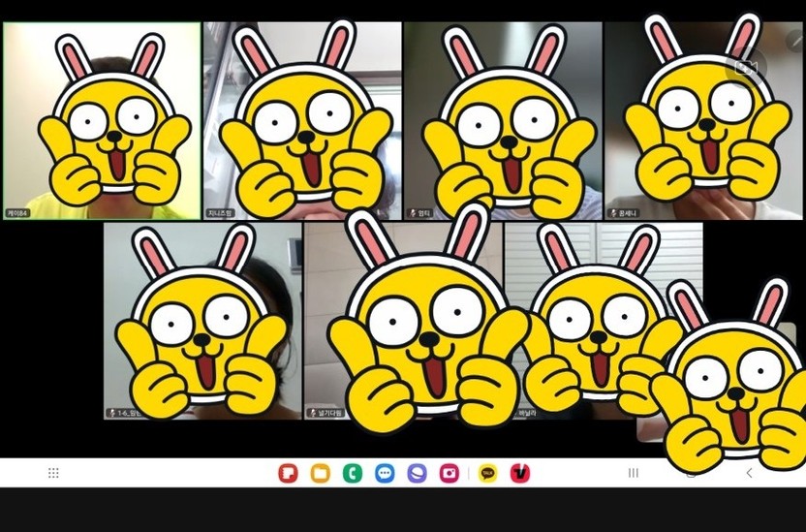Open the green Phone app icon
The image size is (806, 532).
coord(353,473)
